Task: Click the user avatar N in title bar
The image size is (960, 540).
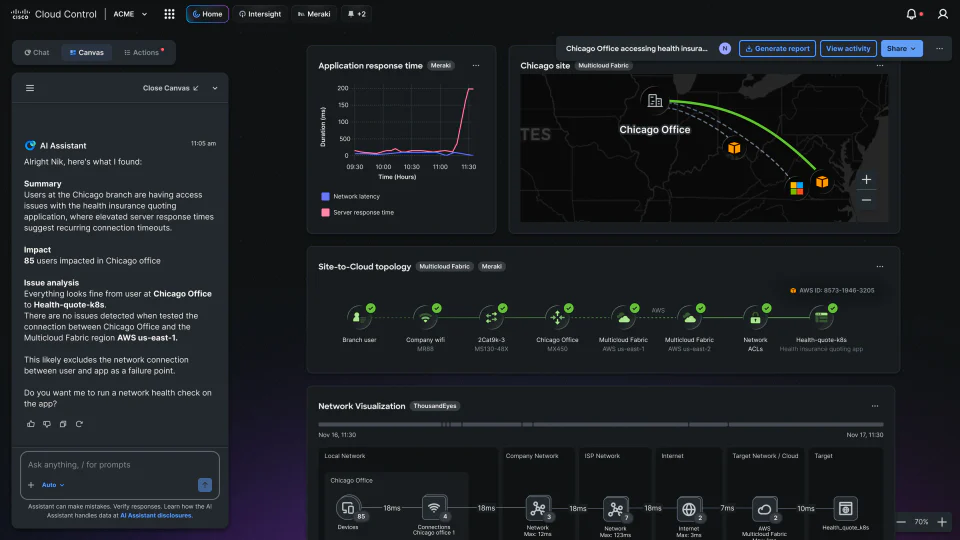Action: (725, 48)
